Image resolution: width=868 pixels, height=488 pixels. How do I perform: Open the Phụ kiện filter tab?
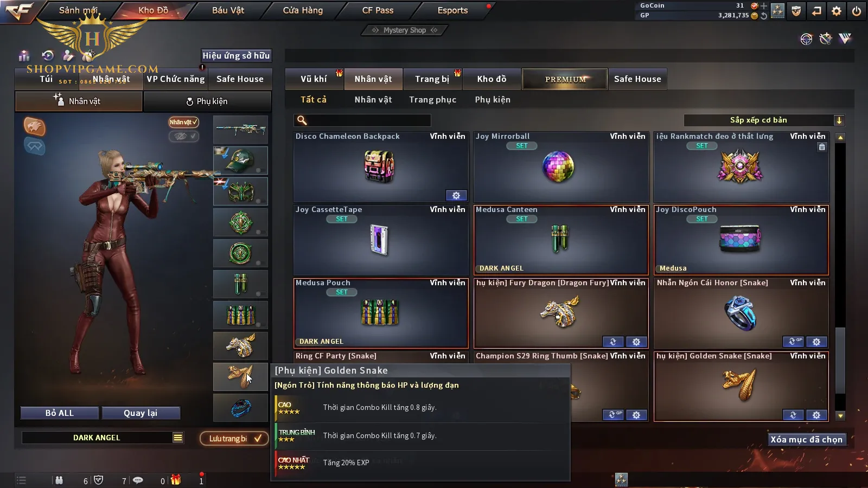point(493,100)
